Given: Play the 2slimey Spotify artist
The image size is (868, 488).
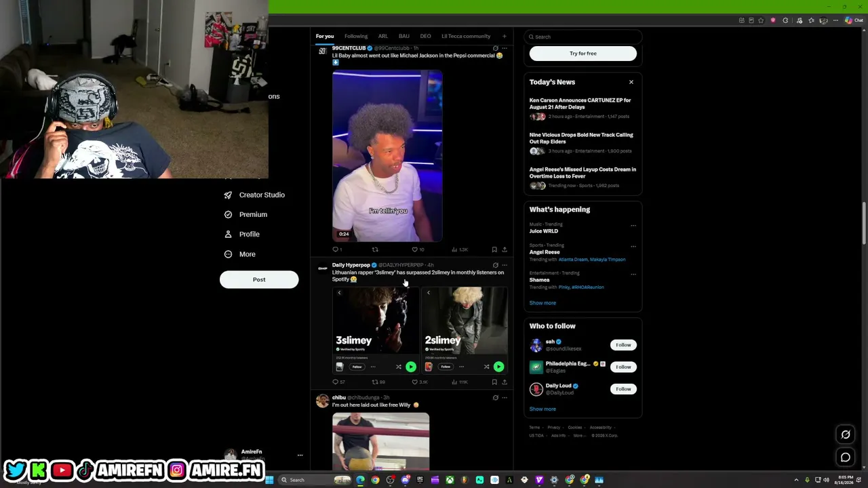Looking at the screenshot, I should (x=498, y=367).
